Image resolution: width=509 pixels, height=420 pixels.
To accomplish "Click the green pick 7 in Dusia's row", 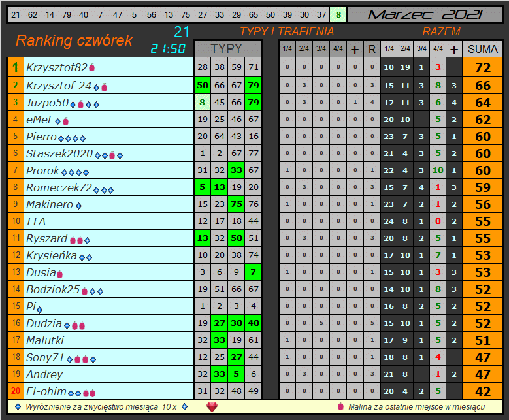I will [x=254, y=272].
